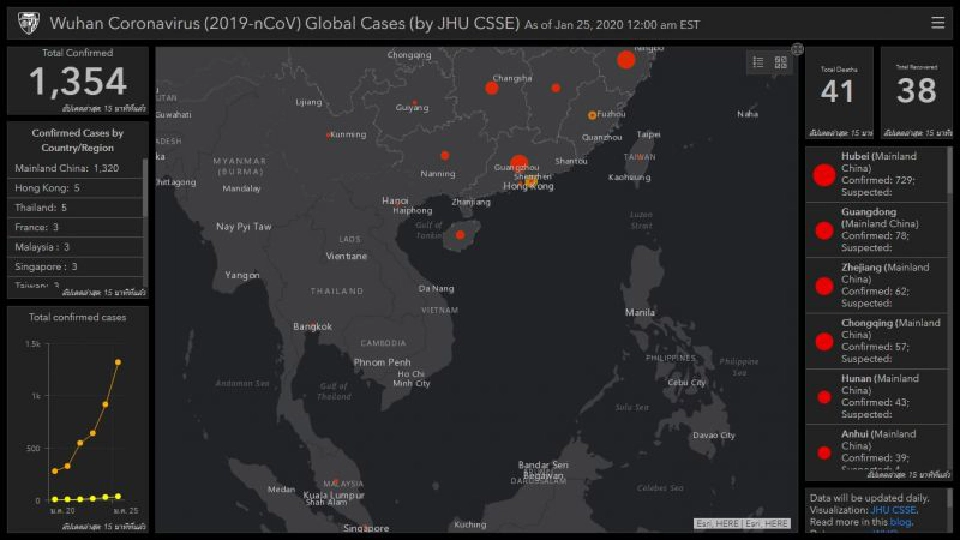Screen dimensions: 960x540
Task: Select Guangdong entry in province list
Action: (876, 230)
